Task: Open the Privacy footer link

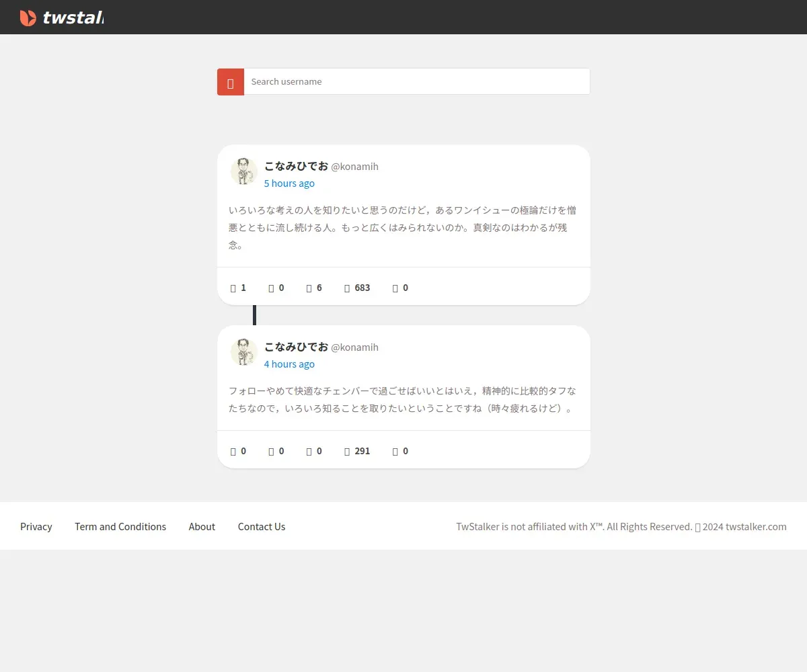Action: (x=36, y=527)
